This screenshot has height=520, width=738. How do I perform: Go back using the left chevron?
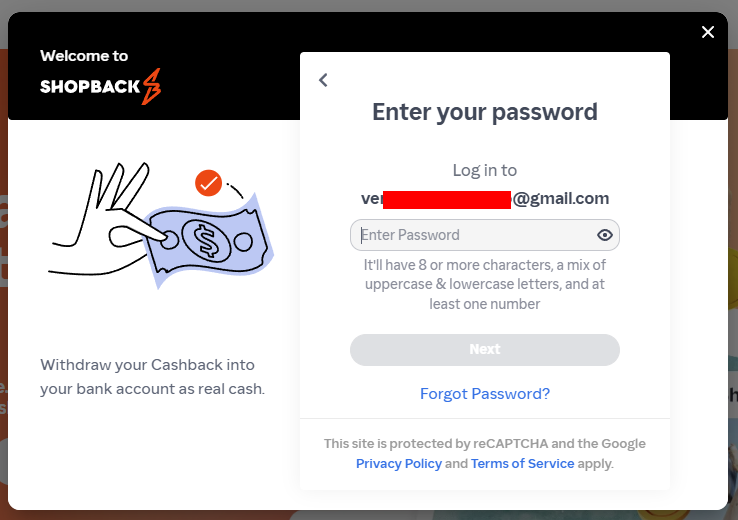click(x=323, y=80)
